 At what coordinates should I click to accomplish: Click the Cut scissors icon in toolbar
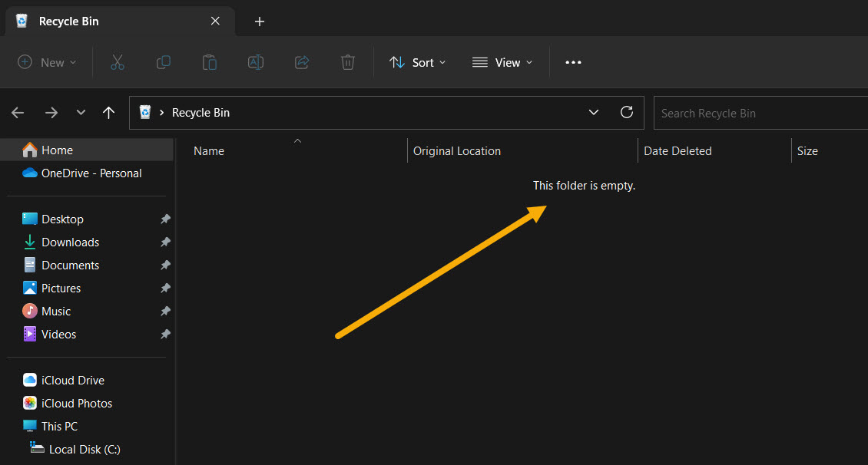(x=118, y=62)
